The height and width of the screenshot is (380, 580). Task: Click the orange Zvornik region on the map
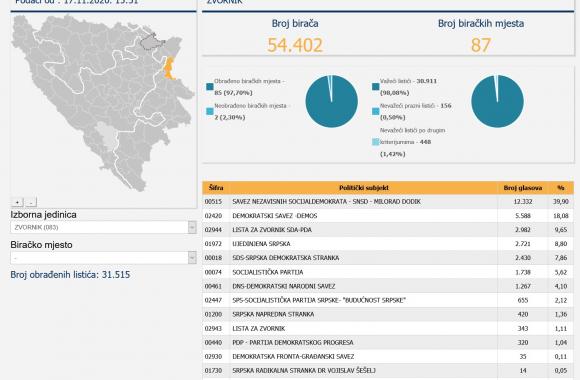click(169, 68)
